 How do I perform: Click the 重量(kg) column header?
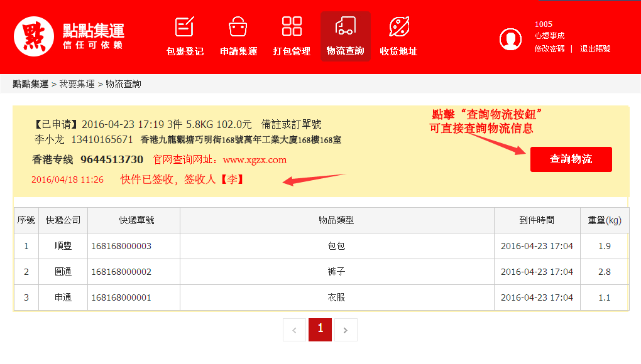[x=605, y=220]
